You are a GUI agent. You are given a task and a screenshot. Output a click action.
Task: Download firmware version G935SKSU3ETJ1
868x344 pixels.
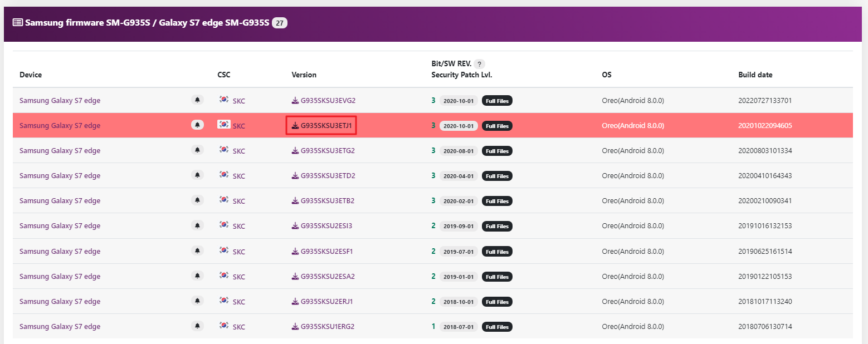coord(321,126)
